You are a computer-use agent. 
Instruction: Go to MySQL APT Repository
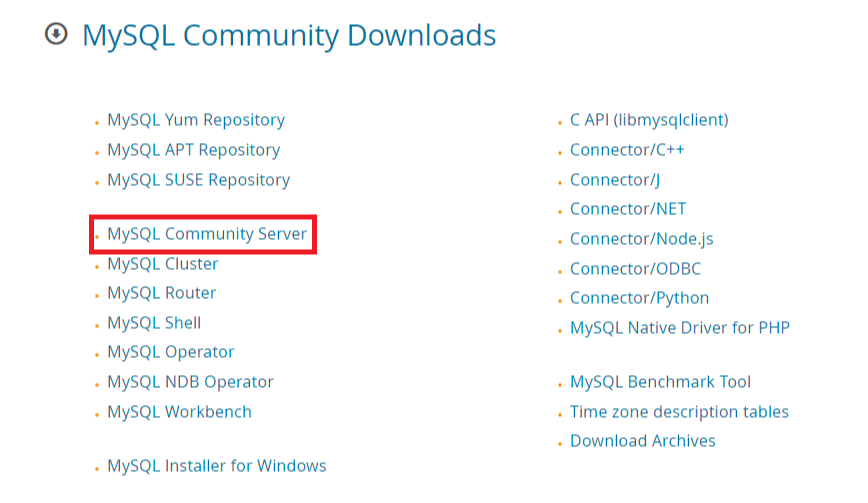click(x=194, y=150)
